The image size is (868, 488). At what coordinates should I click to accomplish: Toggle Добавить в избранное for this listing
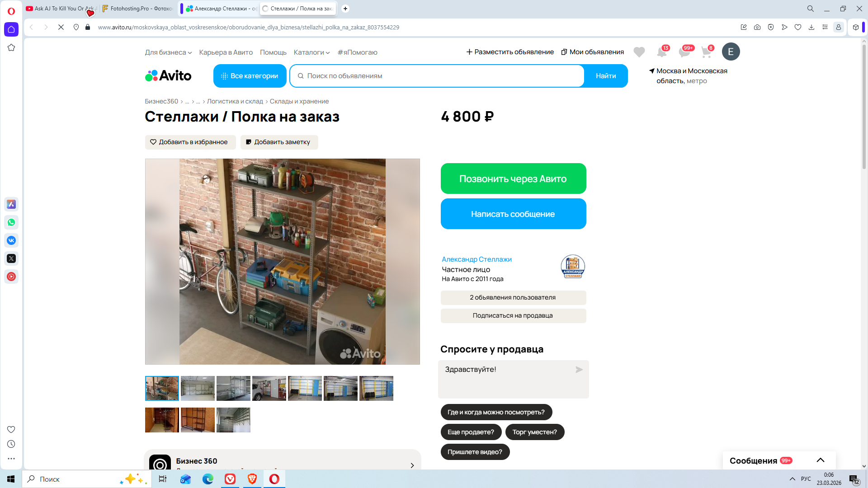[190, 142]
